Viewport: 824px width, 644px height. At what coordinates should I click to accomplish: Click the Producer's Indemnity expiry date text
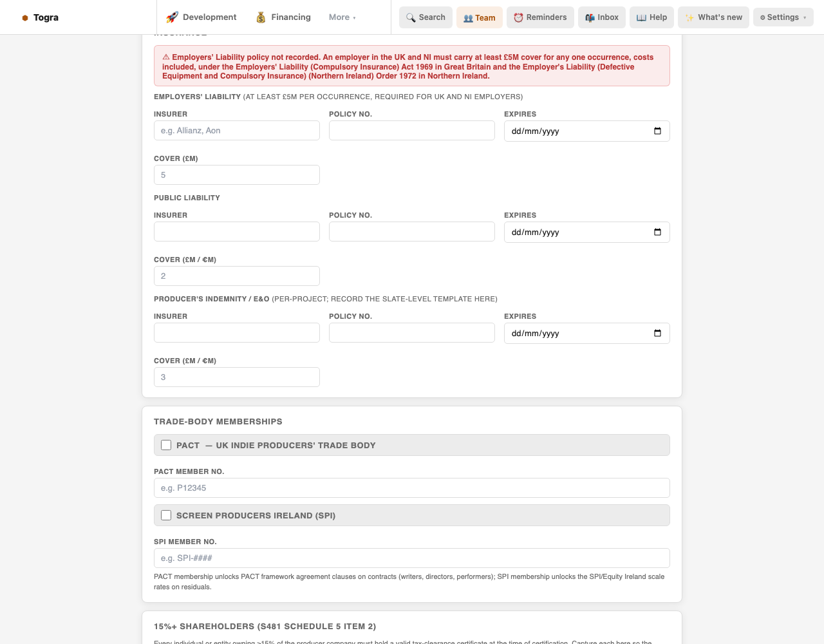(535, 334)
